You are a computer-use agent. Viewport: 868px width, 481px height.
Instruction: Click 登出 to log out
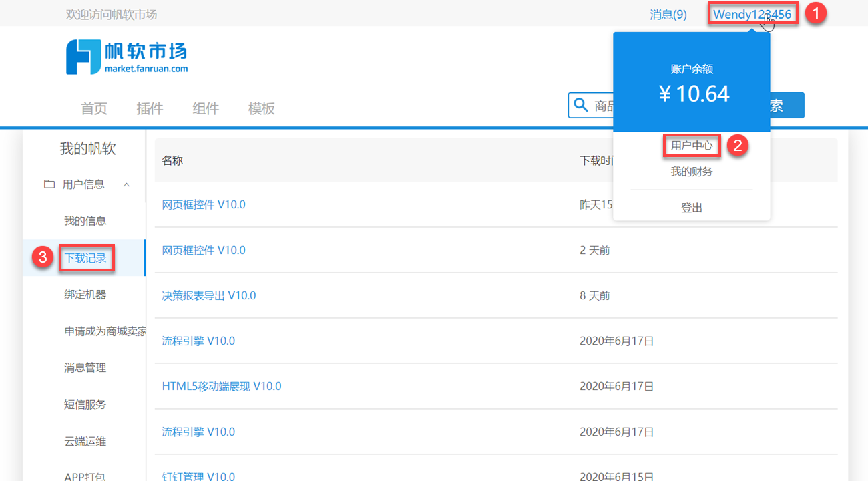pyautogui.click(x=692, y=208)
